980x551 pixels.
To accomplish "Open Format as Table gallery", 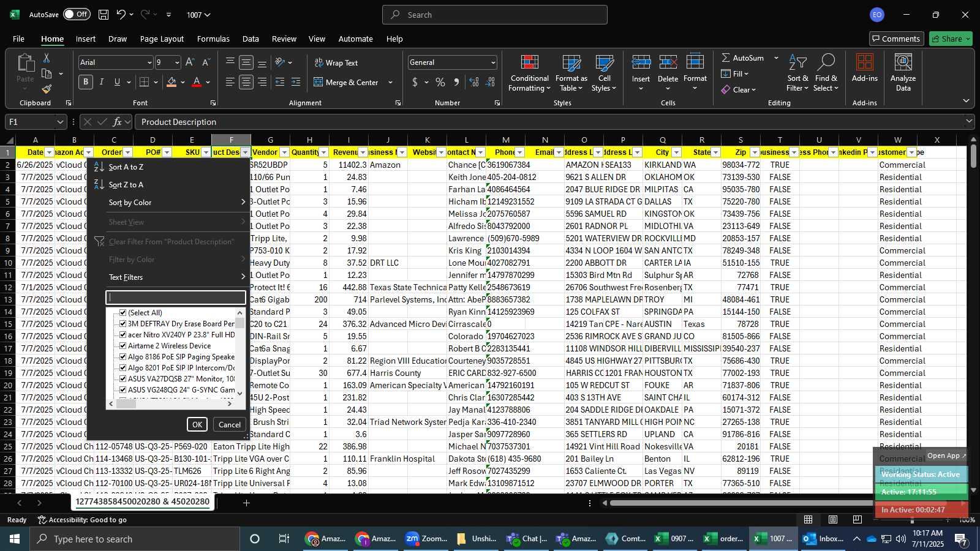I will 571,73.
